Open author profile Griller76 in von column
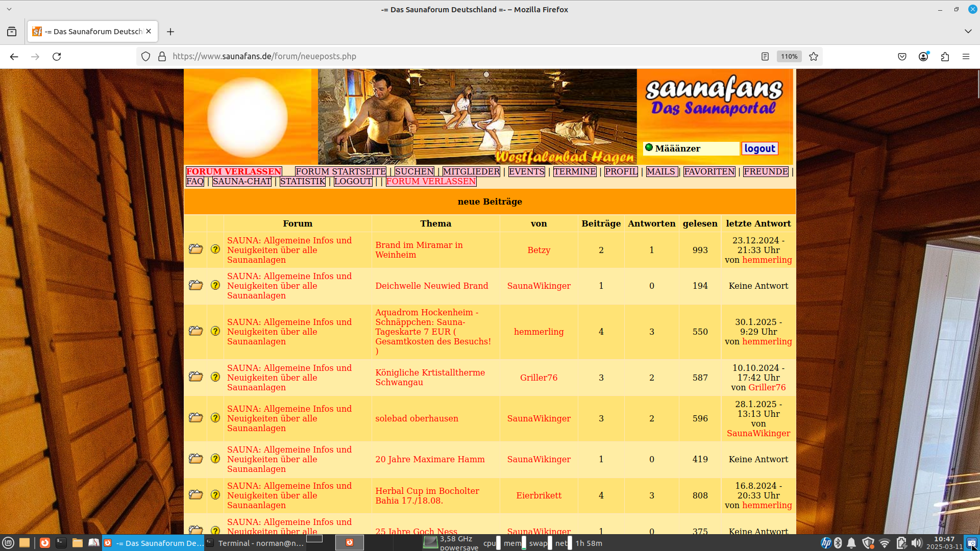 (538, 378)
